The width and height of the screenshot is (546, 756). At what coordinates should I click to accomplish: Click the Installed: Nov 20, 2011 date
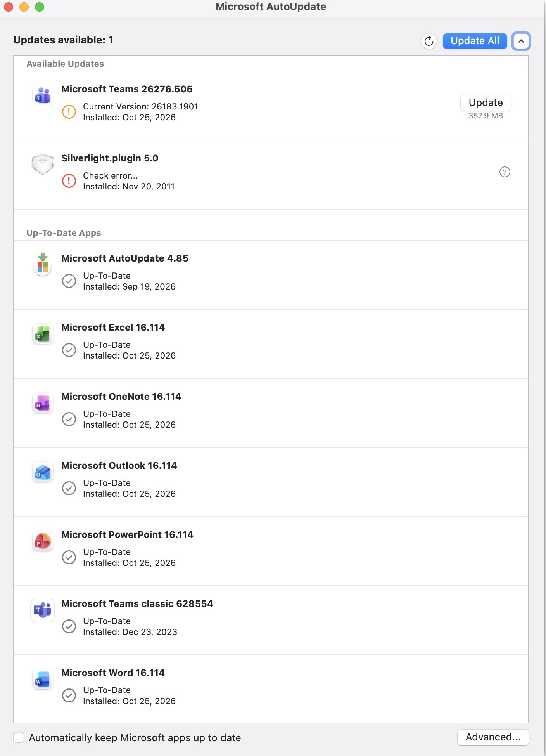click(129, 186)
